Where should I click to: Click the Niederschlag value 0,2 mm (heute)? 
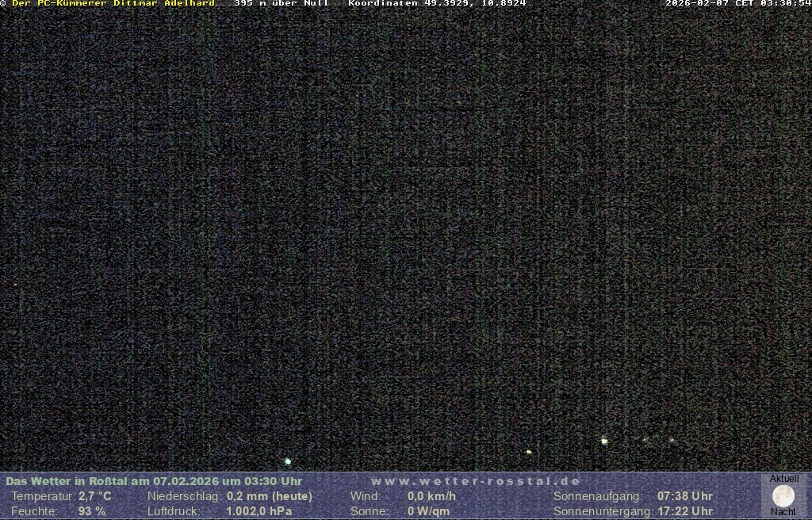[x=270, y=496]
